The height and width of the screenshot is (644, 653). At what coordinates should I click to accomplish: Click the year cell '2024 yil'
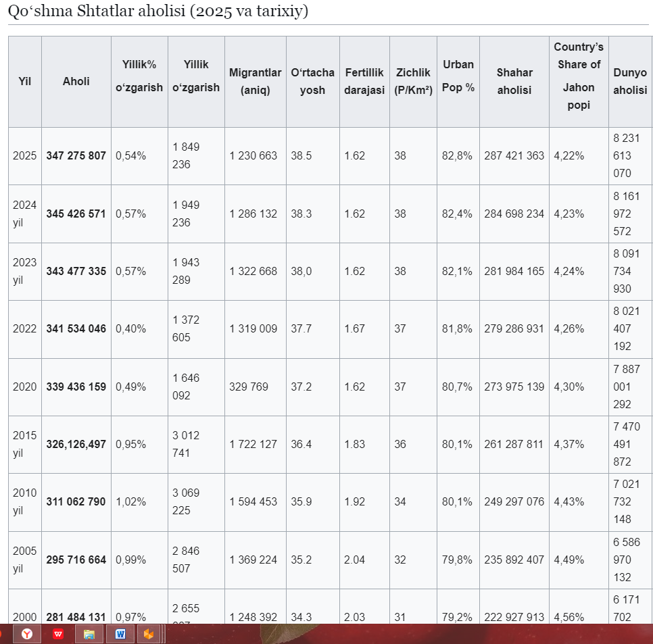24,214
